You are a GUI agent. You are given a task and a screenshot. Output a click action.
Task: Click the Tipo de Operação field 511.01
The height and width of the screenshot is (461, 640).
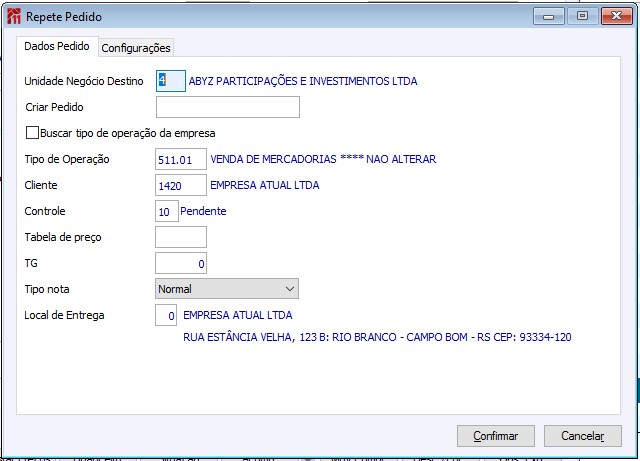click(x=181, y=159)
